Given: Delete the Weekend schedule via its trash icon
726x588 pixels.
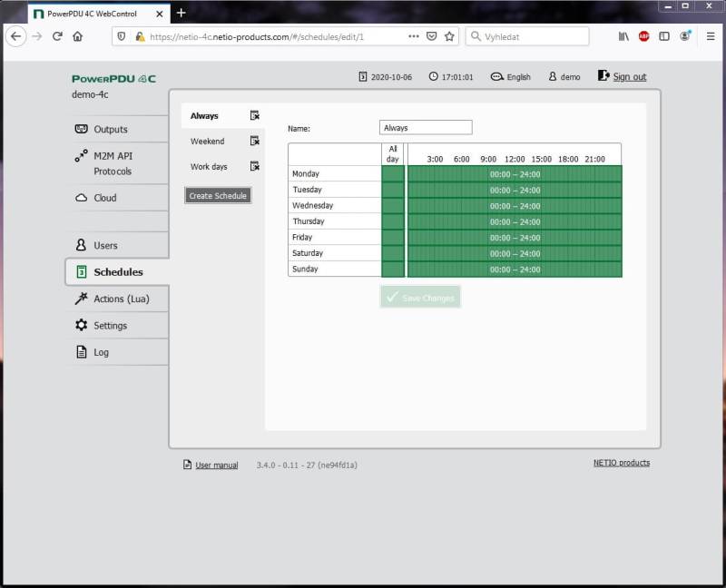Looking at the screenshot, I should (254, 141).
